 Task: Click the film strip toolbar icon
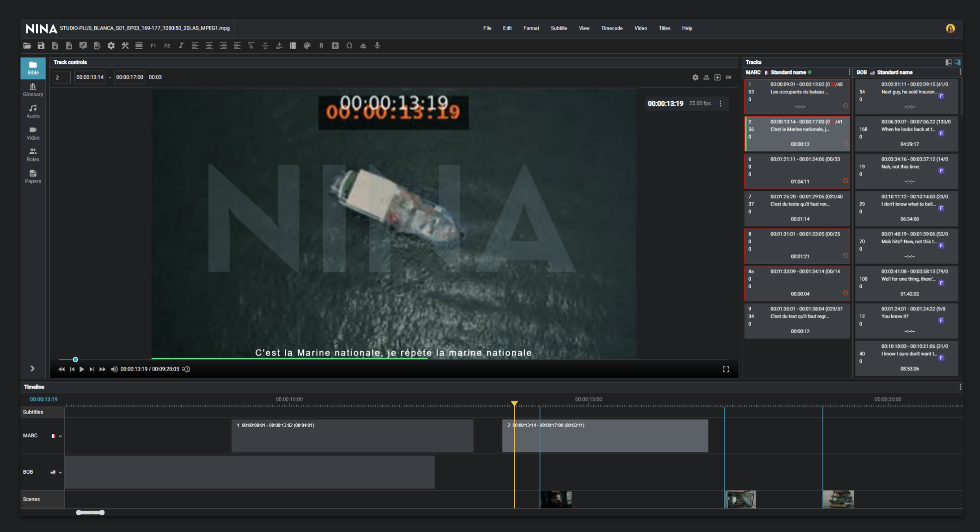coord(293,46)
